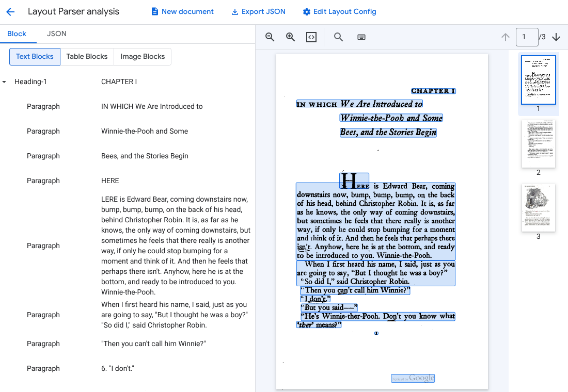Select the Text Blocks filter
The image size is (568, 392).
click(x=35, y=57)
